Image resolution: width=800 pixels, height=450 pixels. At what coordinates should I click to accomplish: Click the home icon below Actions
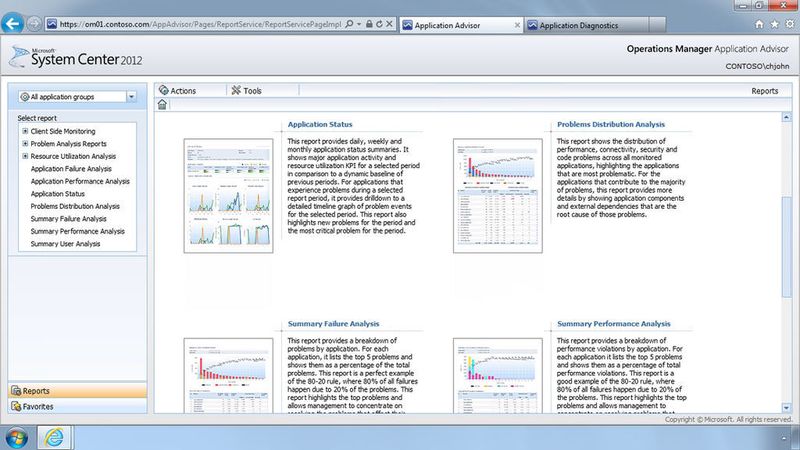(x=162, y=105)
